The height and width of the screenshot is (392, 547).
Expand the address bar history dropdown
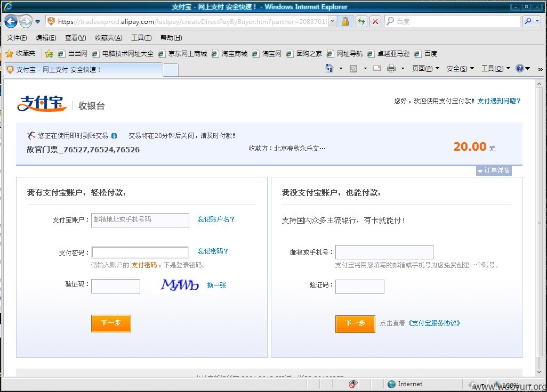coord(333,22)
